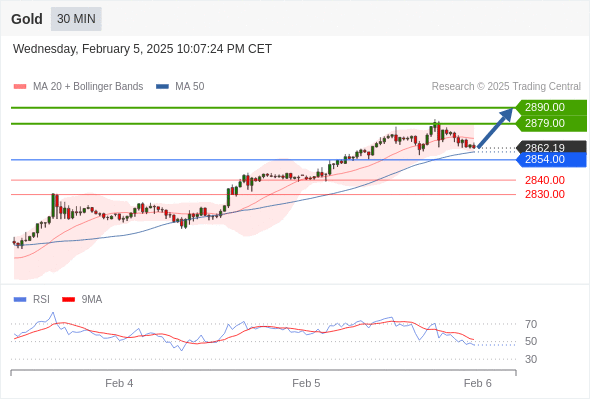Click the 2830.00 red support label

pos(545,194)
